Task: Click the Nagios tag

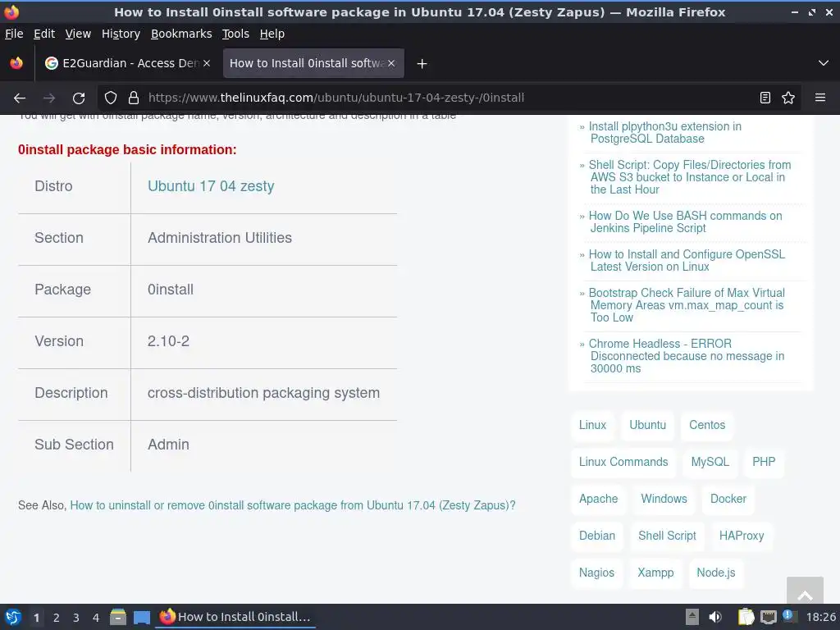Action: coord(597,573)
